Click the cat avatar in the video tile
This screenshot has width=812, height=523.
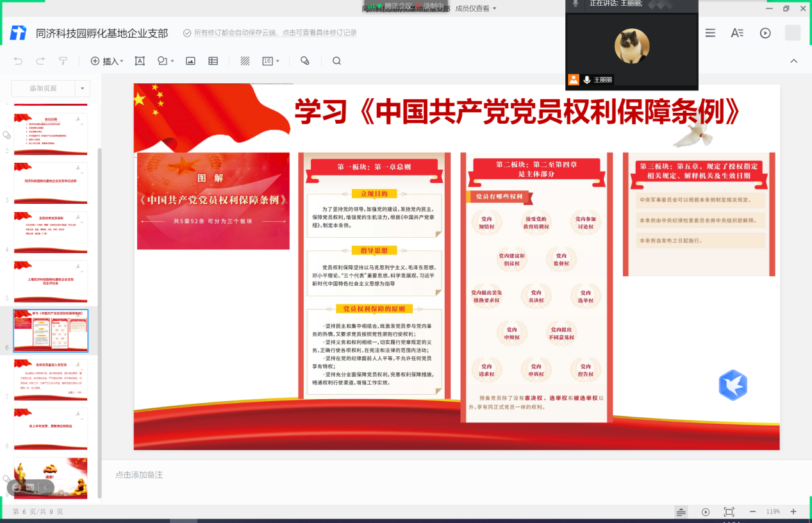[632, 46]
